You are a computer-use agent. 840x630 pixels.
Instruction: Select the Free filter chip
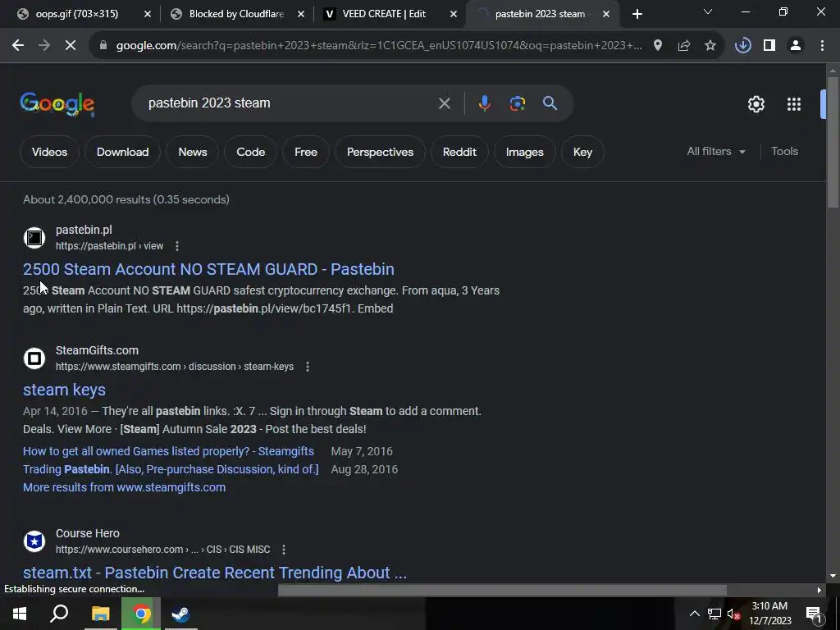point(306,152)
